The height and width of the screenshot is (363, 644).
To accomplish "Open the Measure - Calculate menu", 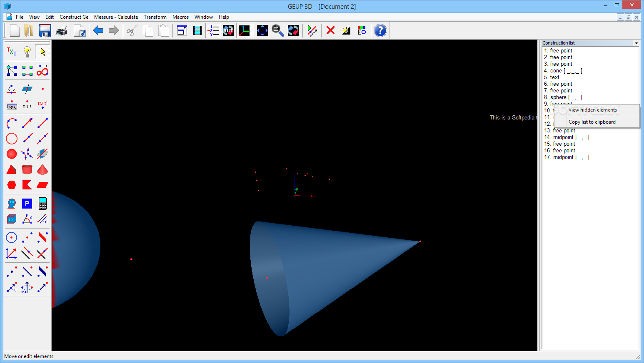I will point(116,17).
